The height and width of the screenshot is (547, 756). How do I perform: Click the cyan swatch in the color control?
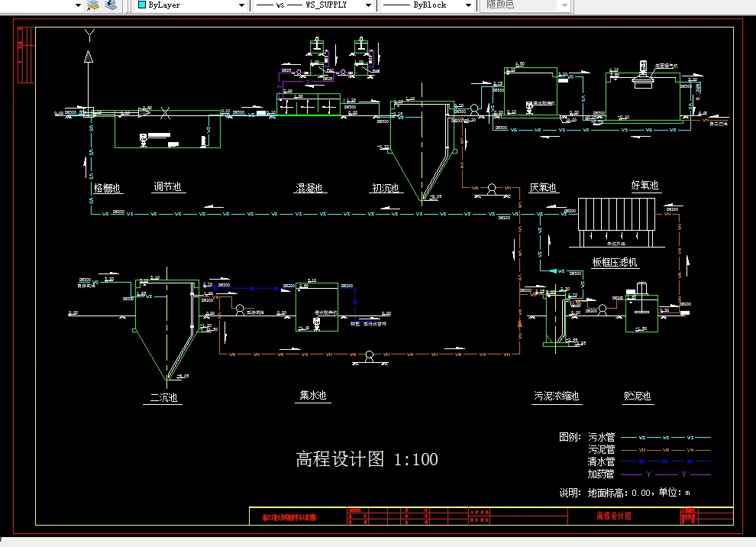coord(144,5)
